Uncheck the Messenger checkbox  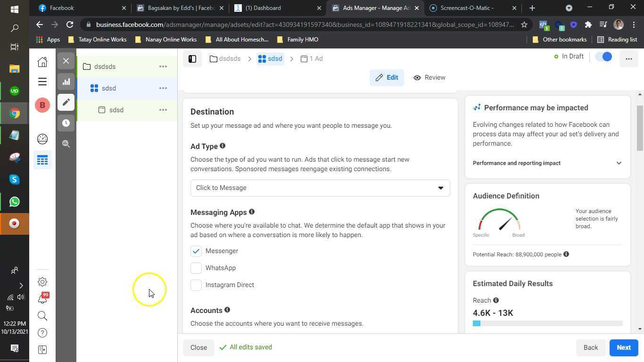click(x=196, y=251)
